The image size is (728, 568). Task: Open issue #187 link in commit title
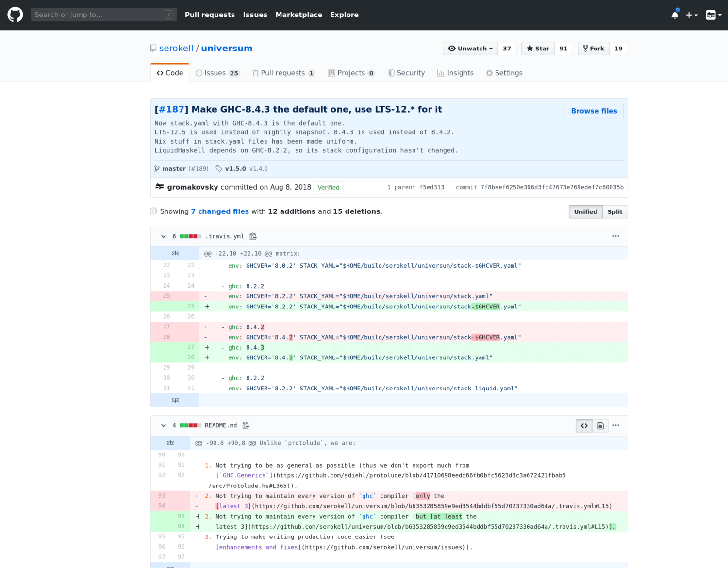coord(171,109)
